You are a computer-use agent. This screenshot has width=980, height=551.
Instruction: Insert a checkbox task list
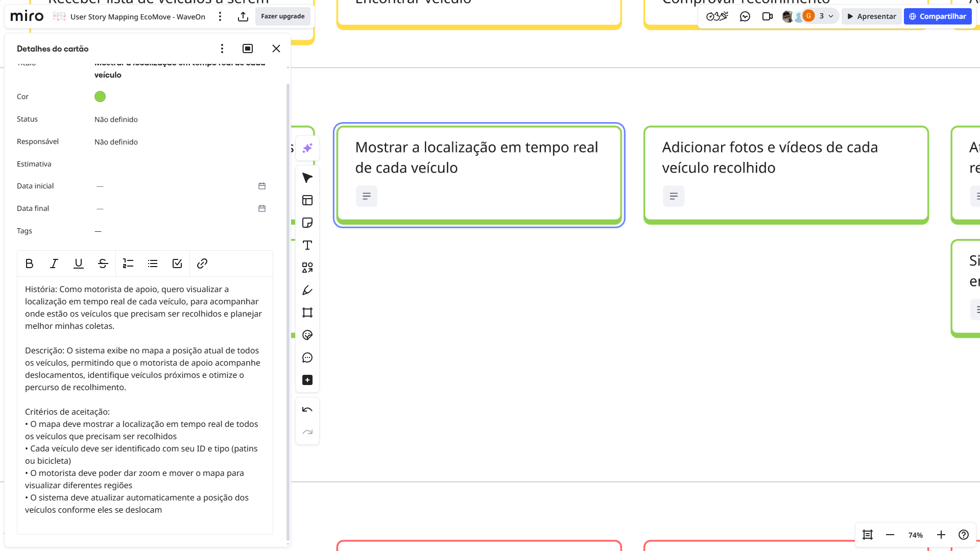coord(177,263)
